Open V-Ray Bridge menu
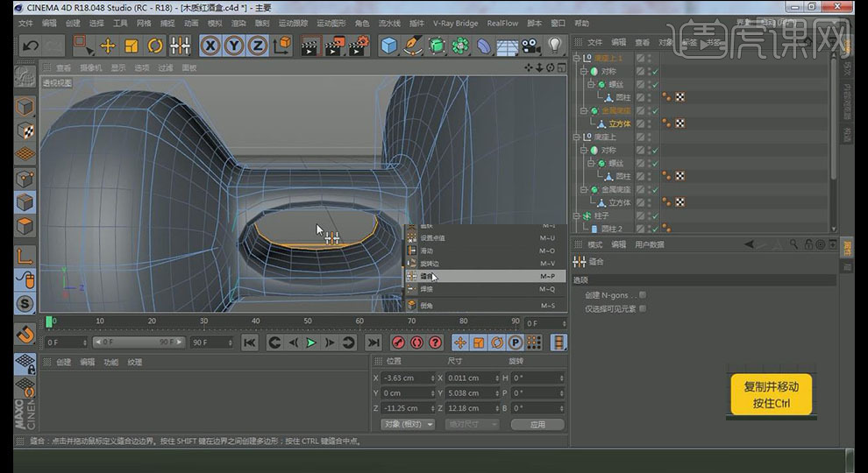This screenshot has height=473, width=868. pyautogui.click(x=456, y=24)
